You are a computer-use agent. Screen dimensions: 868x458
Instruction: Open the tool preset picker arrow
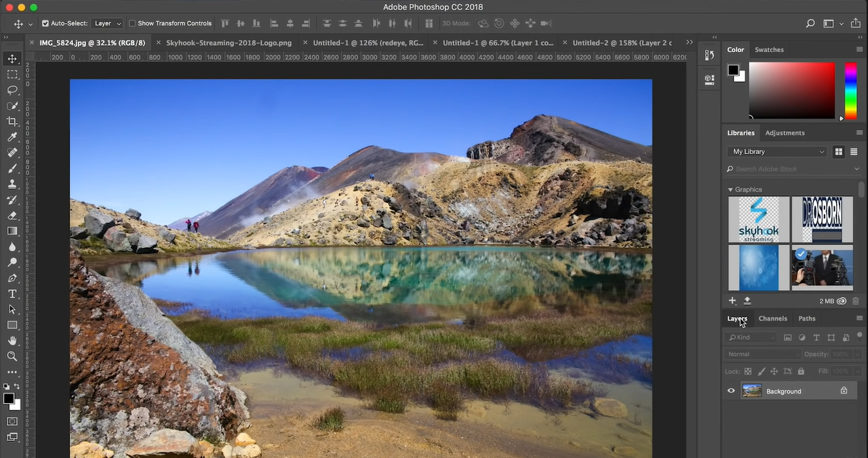(x=31, y=24)
